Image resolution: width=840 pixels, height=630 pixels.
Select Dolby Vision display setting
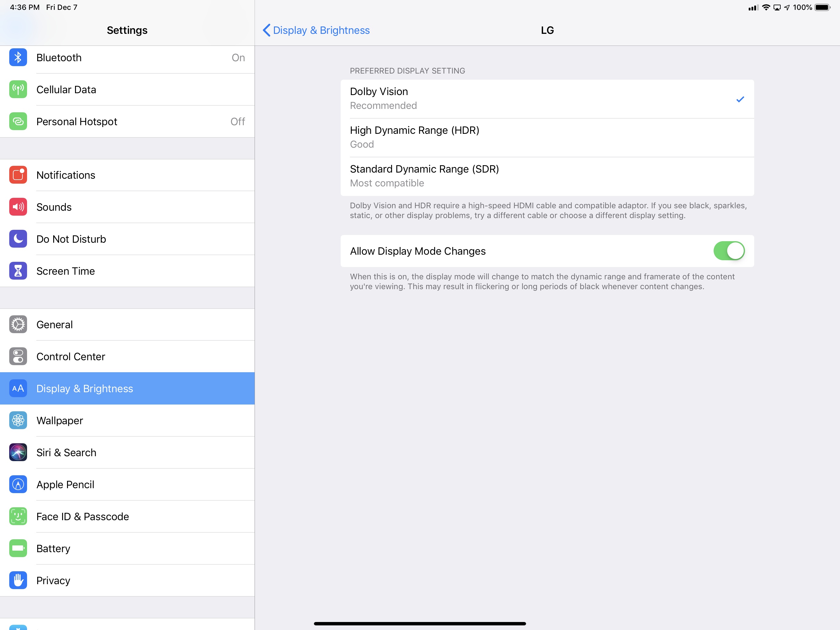pyautogui.click(x=547, y=99)
